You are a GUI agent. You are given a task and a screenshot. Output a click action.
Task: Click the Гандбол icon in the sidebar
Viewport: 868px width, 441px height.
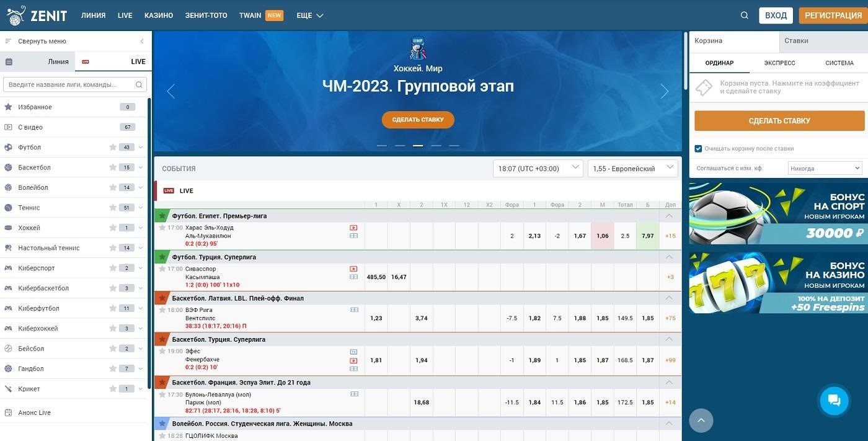point(8,368)
